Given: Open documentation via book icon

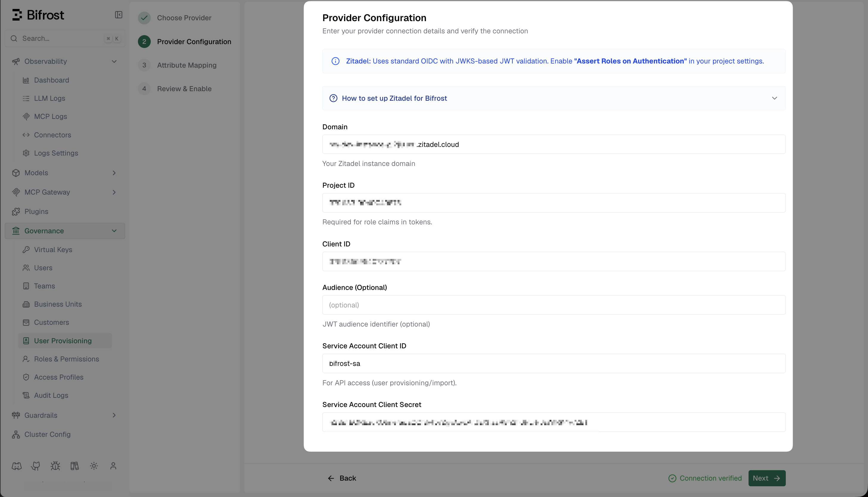Looking at the screenshot, I should coord(75,466).
